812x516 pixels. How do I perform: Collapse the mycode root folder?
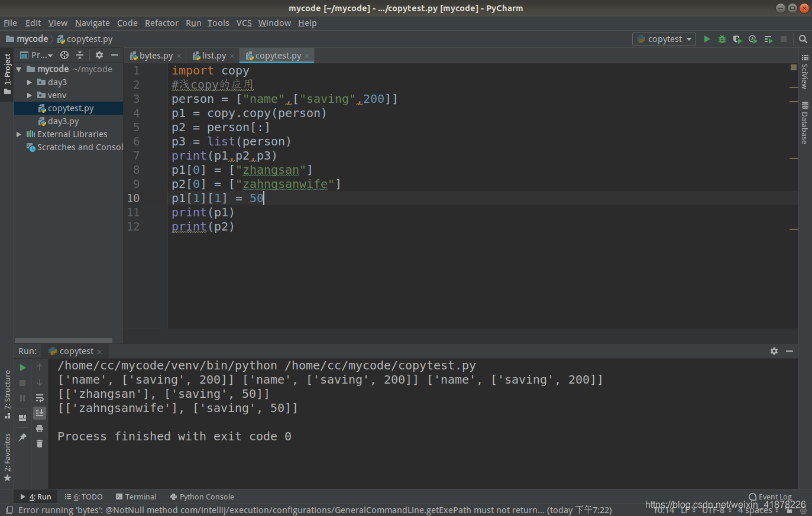point(19,69)
